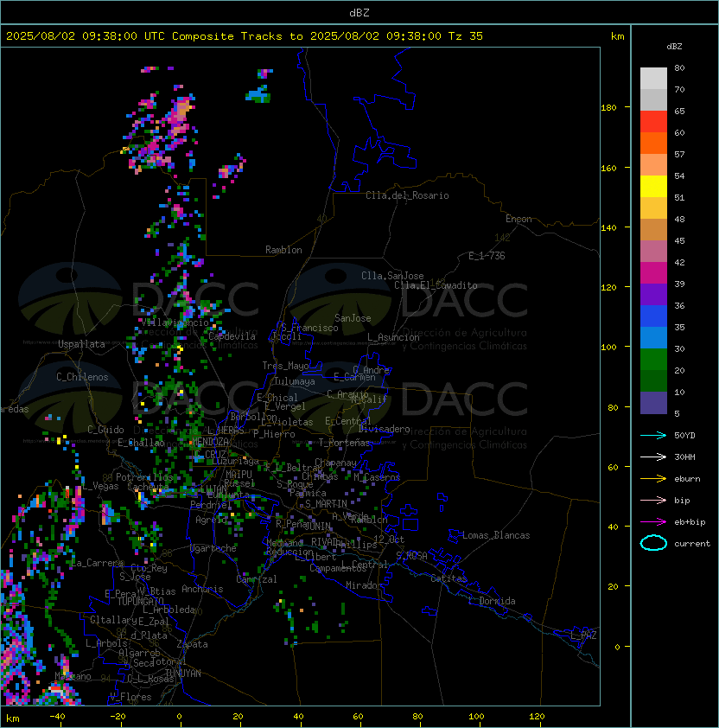Click the 'km' label at the bottom left corner
This screenshot has height=728, width=719.
click(13, 718)
